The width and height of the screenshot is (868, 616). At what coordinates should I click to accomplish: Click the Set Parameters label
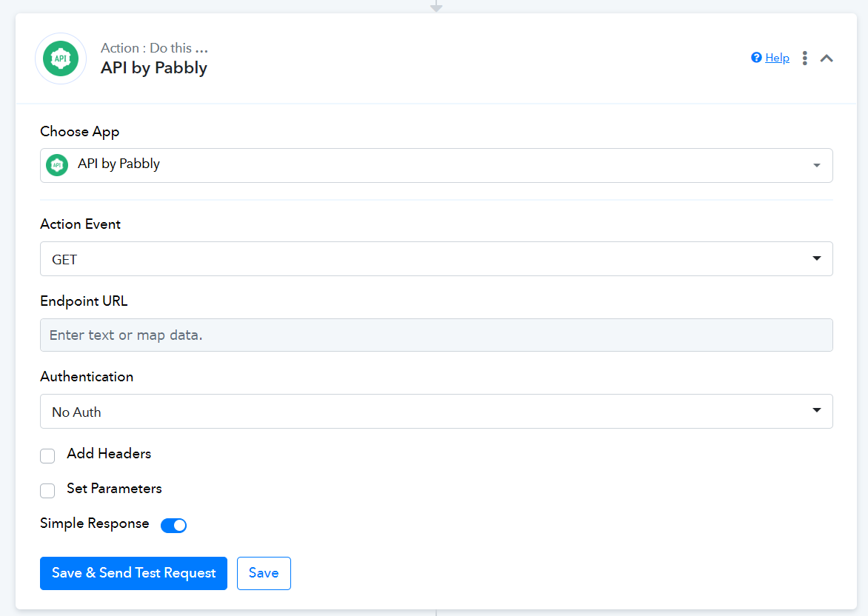pos(115,489)
